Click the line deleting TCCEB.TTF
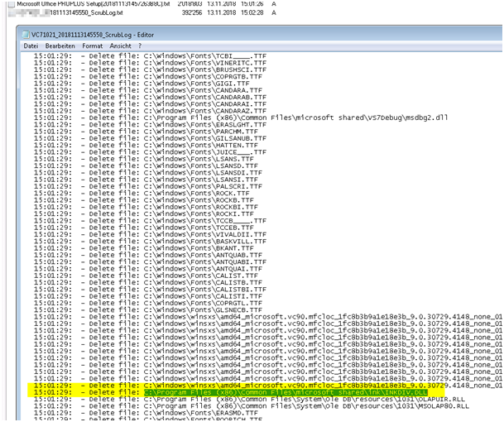Screen dimensions: 504x422 click(144, 228)
